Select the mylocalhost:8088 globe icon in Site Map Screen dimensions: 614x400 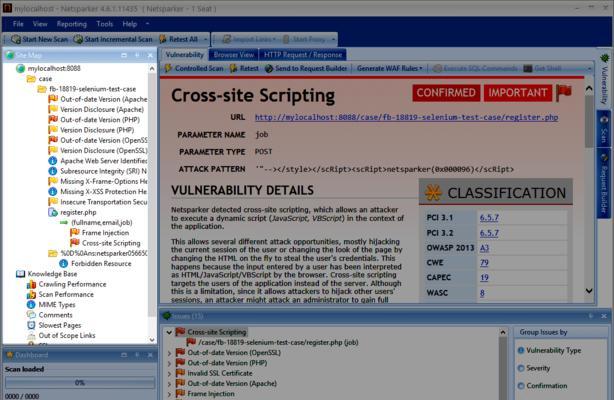pos(20,69)
